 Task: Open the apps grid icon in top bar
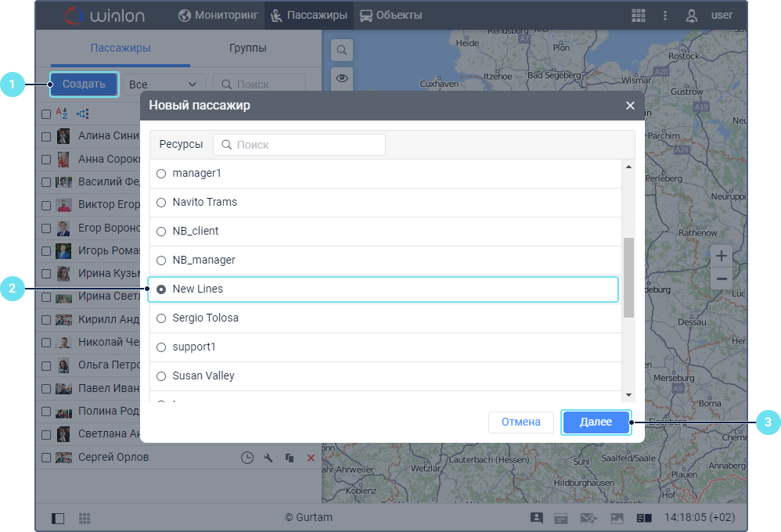[639, 15]
